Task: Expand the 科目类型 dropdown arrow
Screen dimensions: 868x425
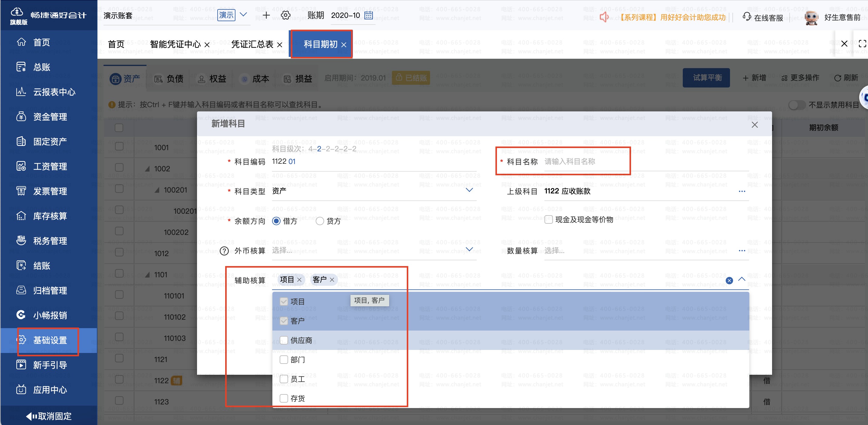Action: 469,190
